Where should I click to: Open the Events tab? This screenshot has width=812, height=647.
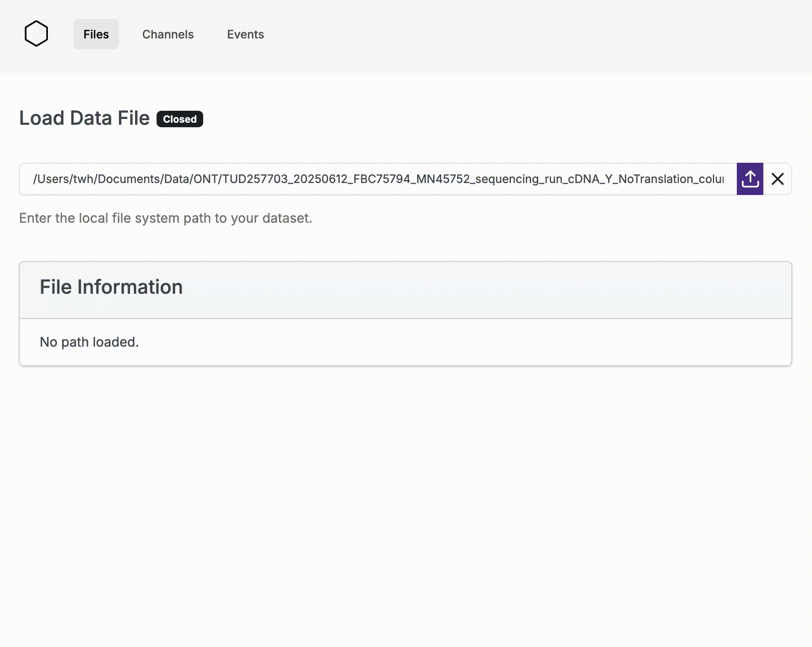click(x=246, y=34)
